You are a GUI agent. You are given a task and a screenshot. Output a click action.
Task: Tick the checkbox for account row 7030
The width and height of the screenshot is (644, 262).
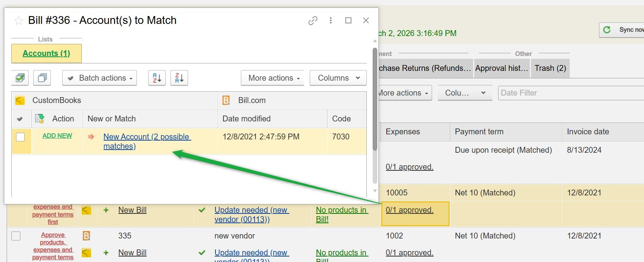coord(20,137)
